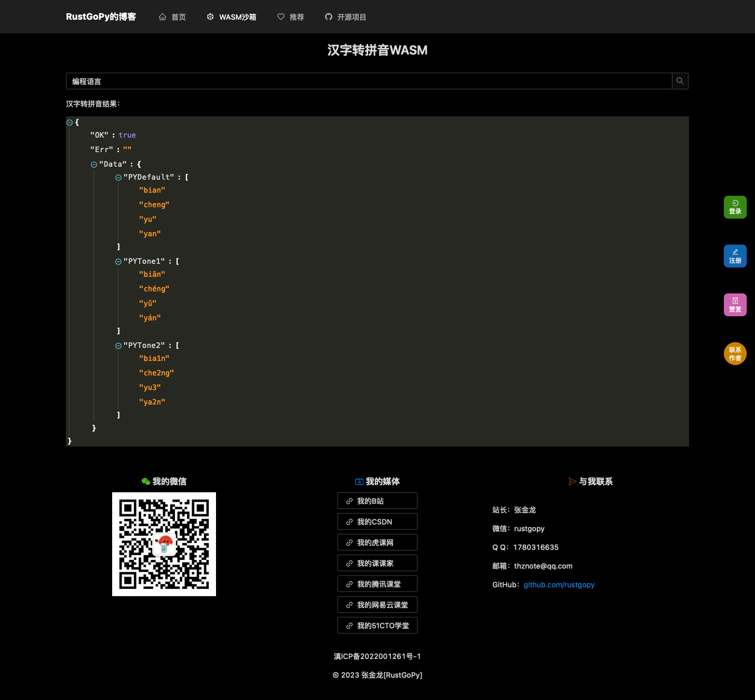Click the "Err" key in the JSON
The width and height of the screenshot is (755, 700).
tap(102, 150)
